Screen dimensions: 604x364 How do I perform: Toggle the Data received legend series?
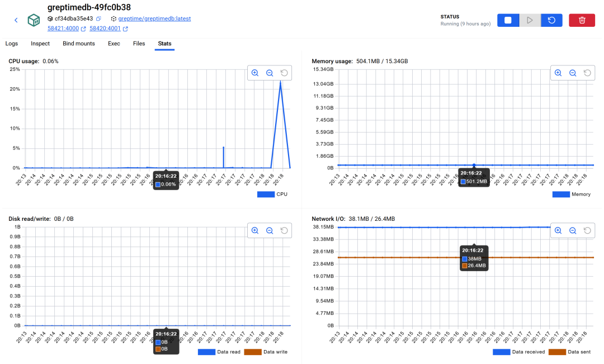tap(519, 352)
